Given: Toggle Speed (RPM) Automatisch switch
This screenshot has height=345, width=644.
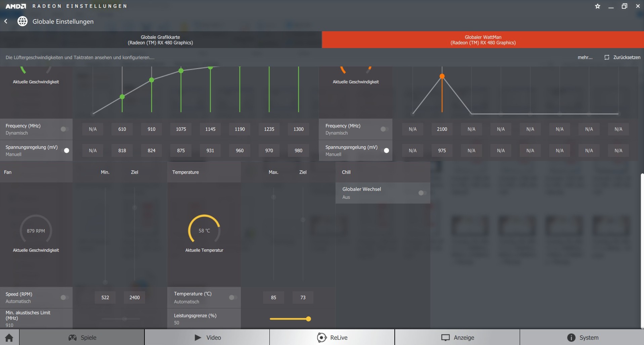Looking at the screenshot, I should coord(65,297).
